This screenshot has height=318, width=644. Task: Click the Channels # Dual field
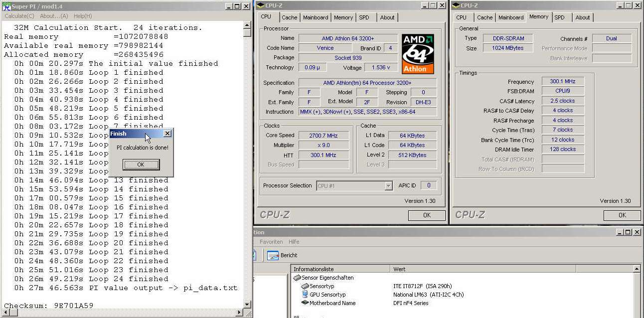click(x=612, y=38)
